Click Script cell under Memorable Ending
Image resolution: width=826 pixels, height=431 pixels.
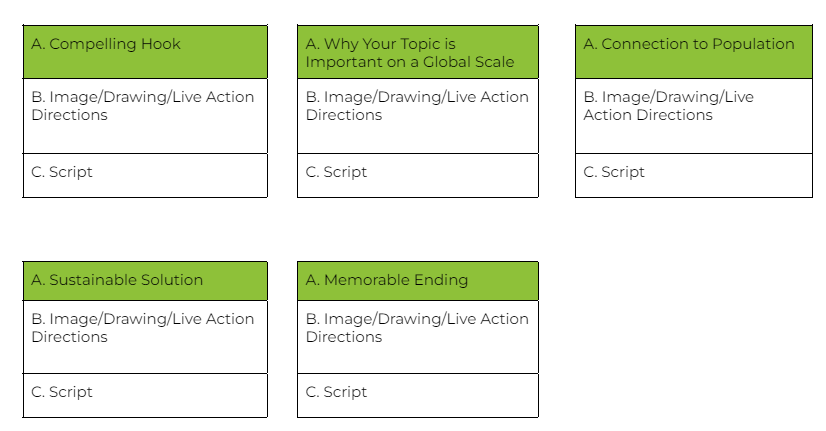tap(418, 395)
